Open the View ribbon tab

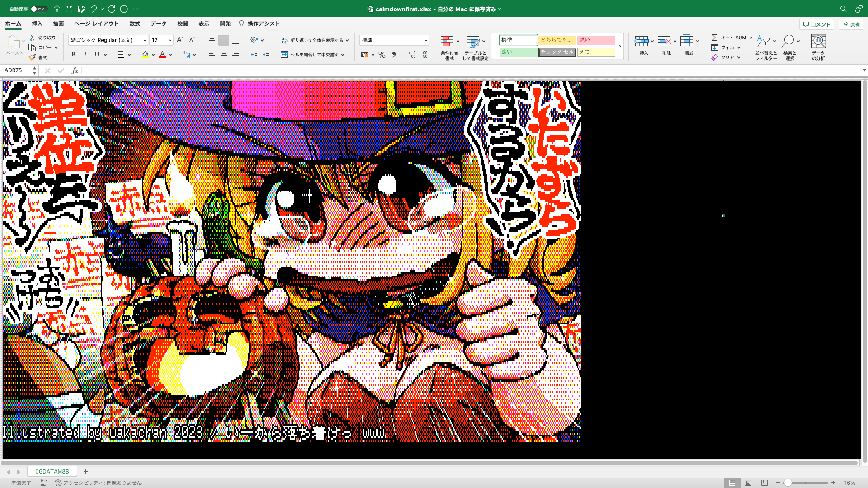tap(204, 24)
